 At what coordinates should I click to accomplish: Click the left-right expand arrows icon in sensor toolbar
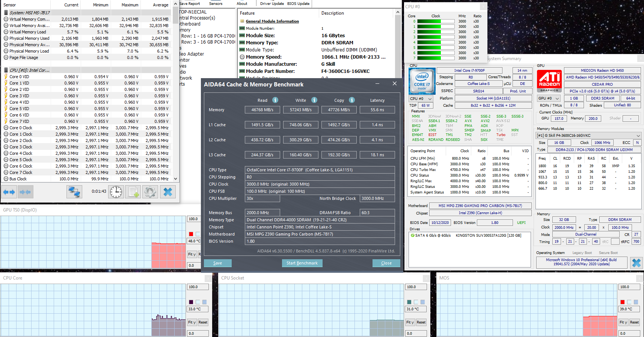(9, 192)
